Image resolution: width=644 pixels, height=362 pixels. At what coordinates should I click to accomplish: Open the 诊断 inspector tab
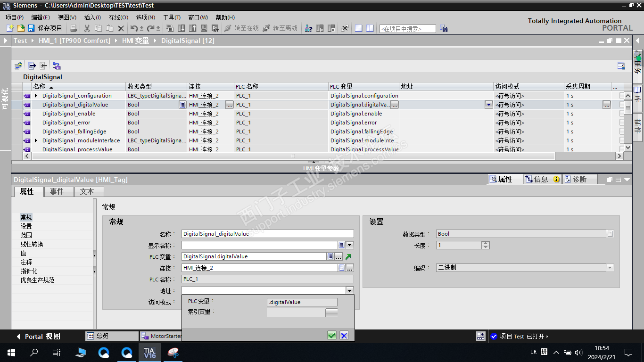click(579, 179)
